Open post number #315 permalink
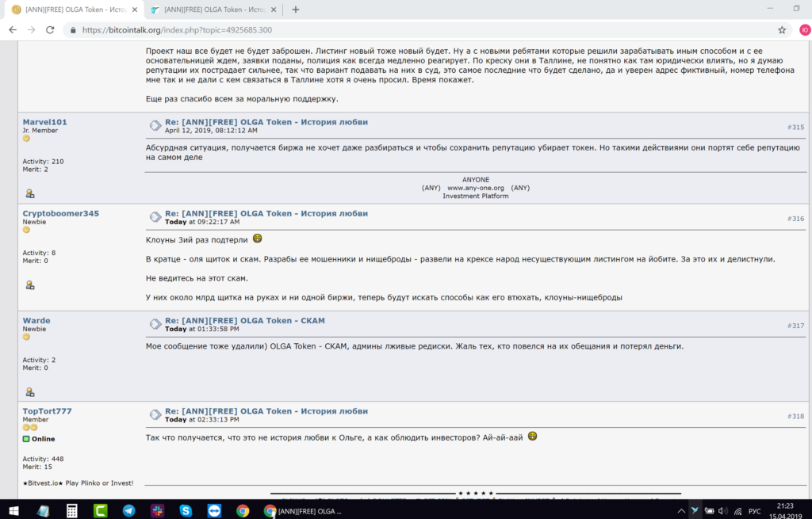This screenshot has height=519, width=812. point(795,128)
